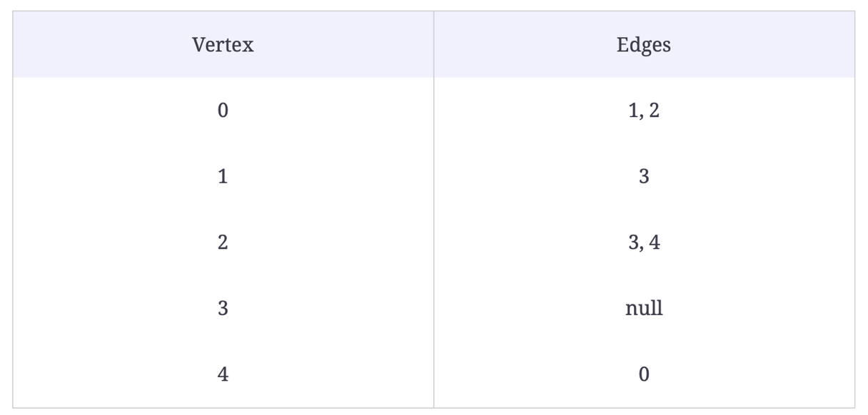This screenshot has height=415, width=868.
Task: Click the edges cell containing 1, 2
Action: click(x=644, y=111)
